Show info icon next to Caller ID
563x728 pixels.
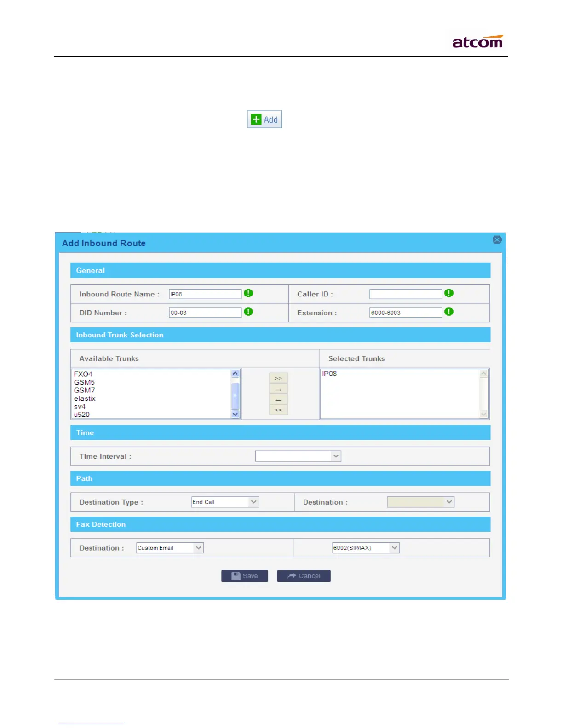tap(449, 293)
